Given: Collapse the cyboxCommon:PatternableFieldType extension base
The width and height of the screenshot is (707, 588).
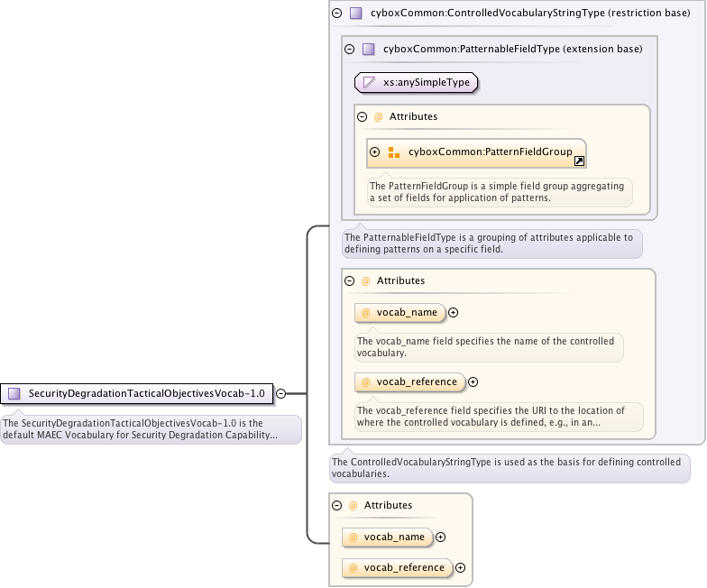Looking at the screenshot, I should [350, 49].
